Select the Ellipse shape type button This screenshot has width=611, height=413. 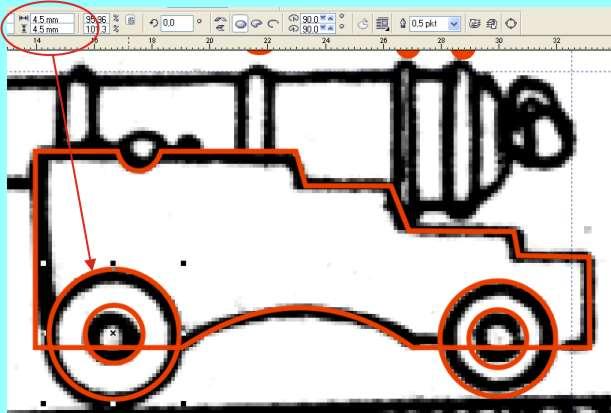[240, 22]
